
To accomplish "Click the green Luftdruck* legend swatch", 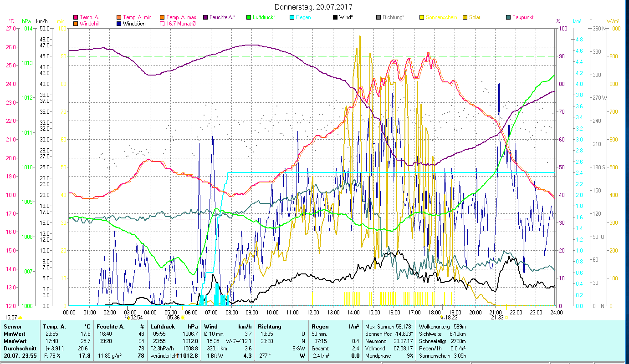I will point(248,17).
